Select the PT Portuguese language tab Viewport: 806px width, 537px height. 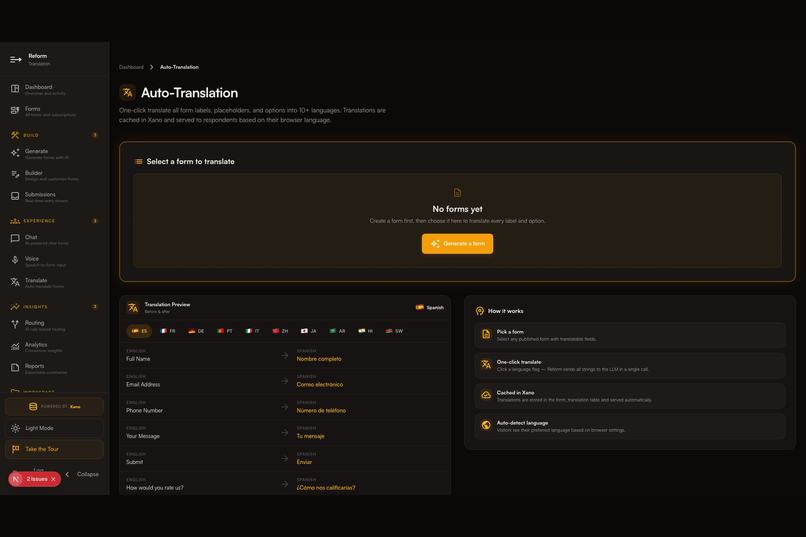tap(225, 331)
